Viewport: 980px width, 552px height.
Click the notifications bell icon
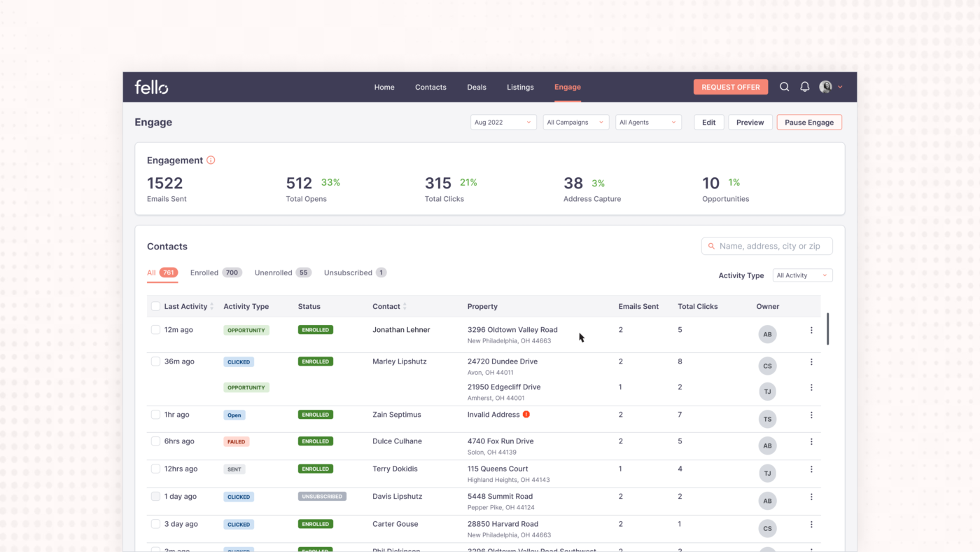tap(804, 86)
